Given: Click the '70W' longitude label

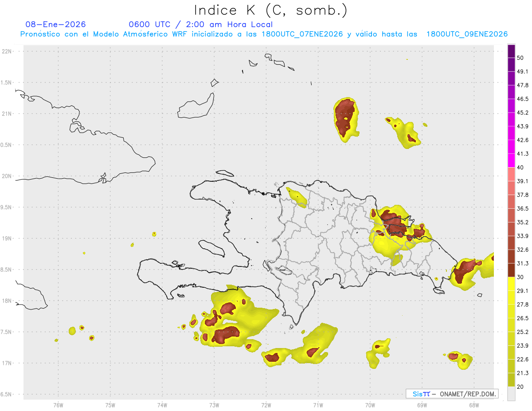Looking at the screenshot, I should [x=370, y=405].
